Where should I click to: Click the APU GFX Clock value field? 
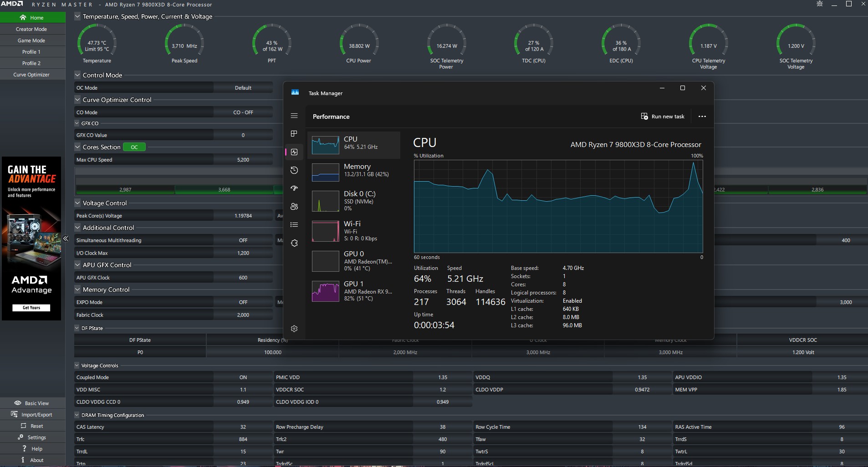[243, 278]
